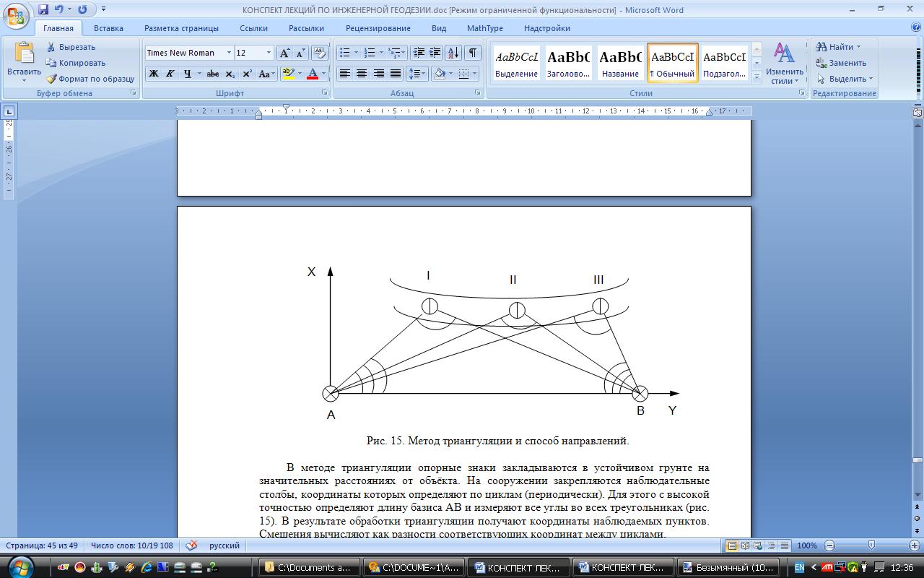
Task: Select the Название style thumbnail
Action: (620, 62)
